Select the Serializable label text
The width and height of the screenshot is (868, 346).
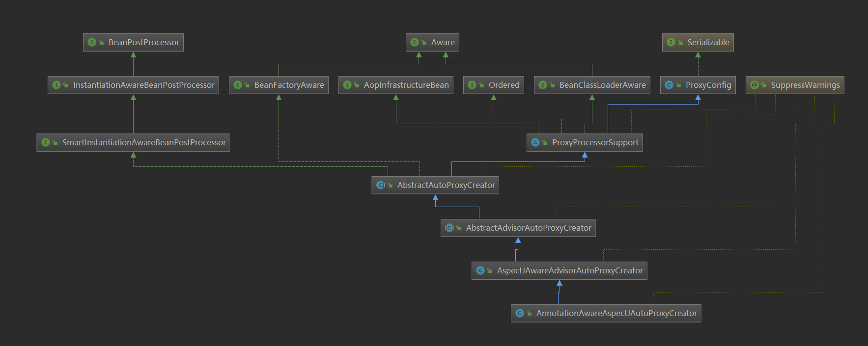[x=708, y=43]
